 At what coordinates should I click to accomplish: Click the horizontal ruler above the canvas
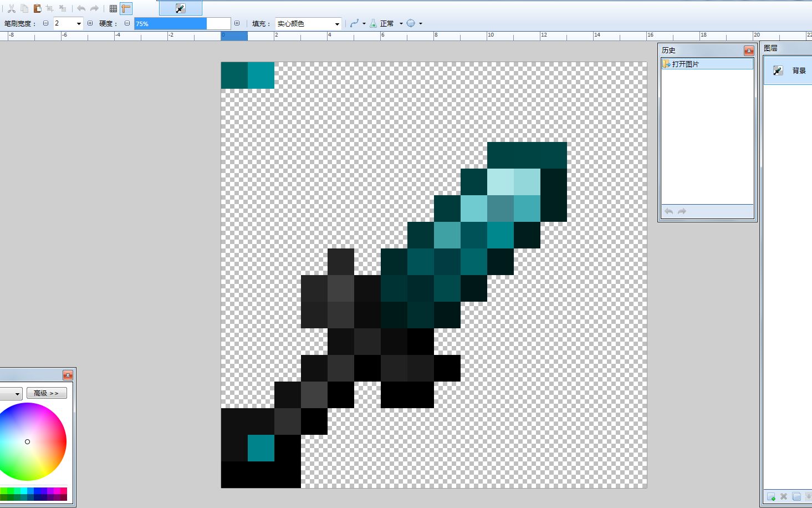pyautogui.click(x=406, y=36)
